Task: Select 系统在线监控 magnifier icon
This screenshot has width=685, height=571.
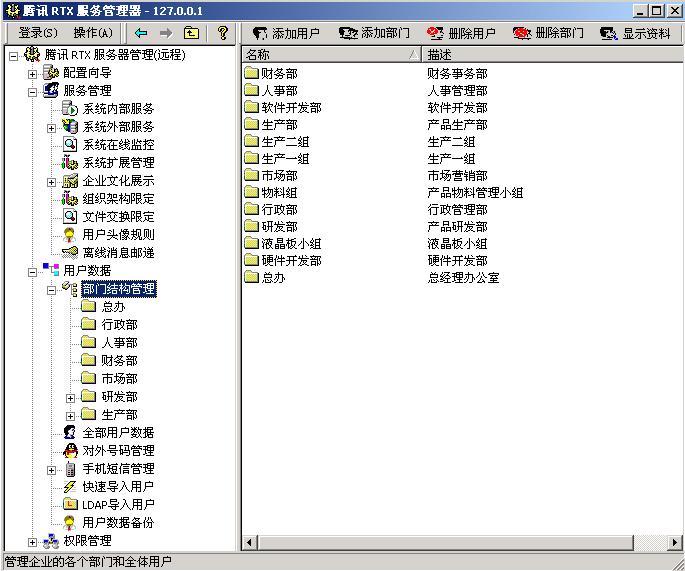Action: pos(70,144)
